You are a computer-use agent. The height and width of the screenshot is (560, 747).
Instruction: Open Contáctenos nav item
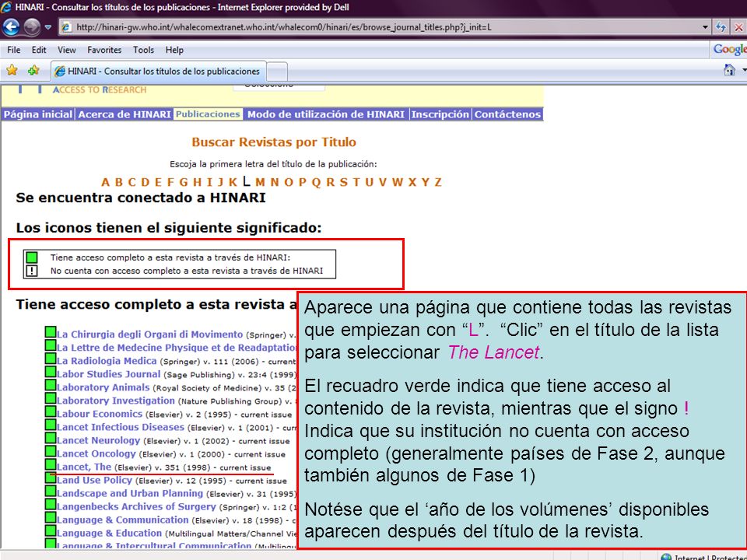508,114
